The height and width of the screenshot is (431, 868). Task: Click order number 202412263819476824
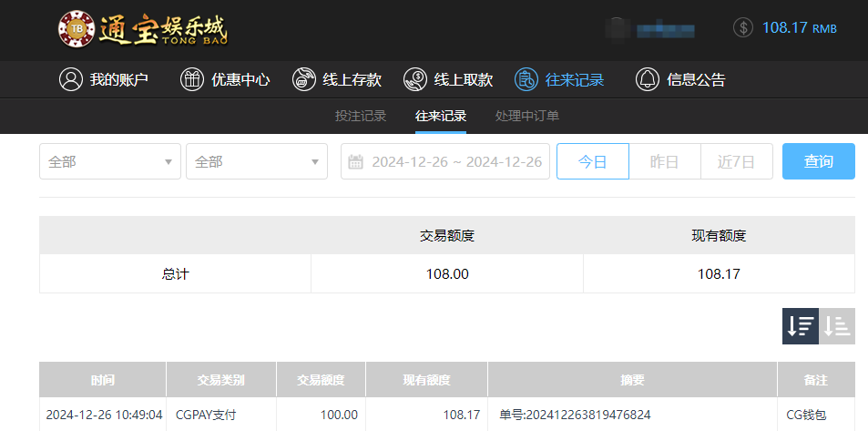click(x=575, y=415)
